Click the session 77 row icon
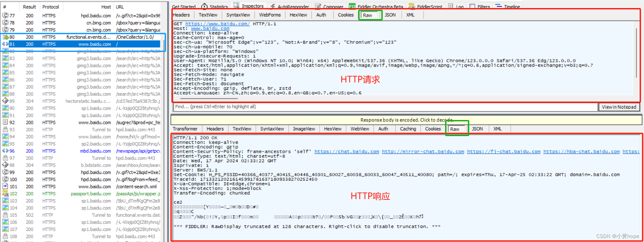Viewport: 644px width, 242px height. pos(5,15)
